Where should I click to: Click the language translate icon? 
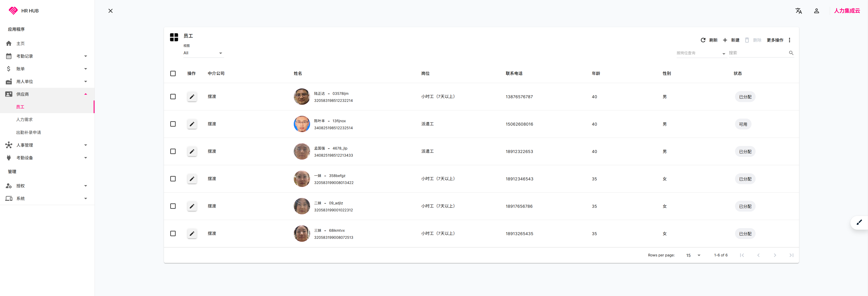[x=798, y=11]
